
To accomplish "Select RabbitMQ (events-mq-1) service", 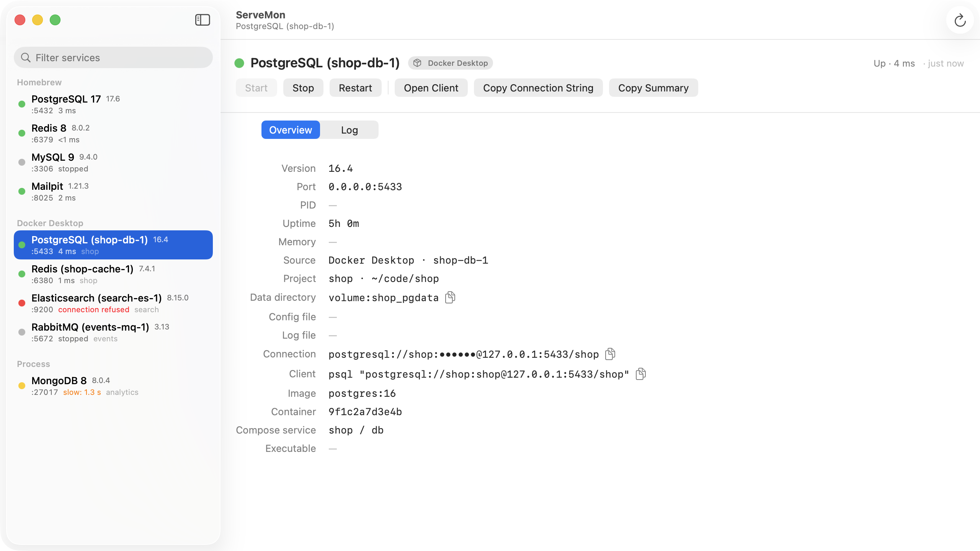I will coord(113,332).
